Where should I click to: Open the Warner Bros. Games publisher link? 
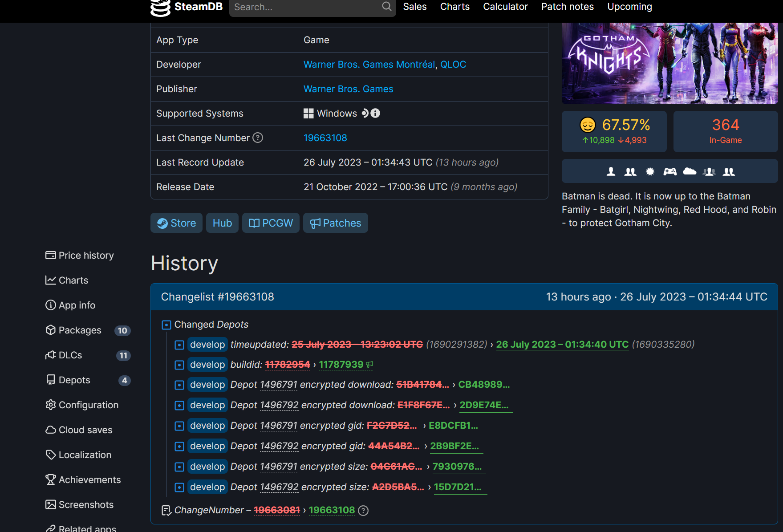(348, 89)
